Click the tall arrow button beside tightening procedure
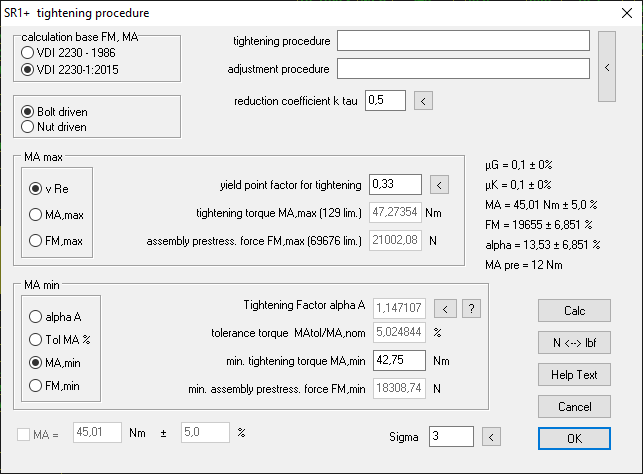Screen dimensions: 643x474 (x=606, y=66)
